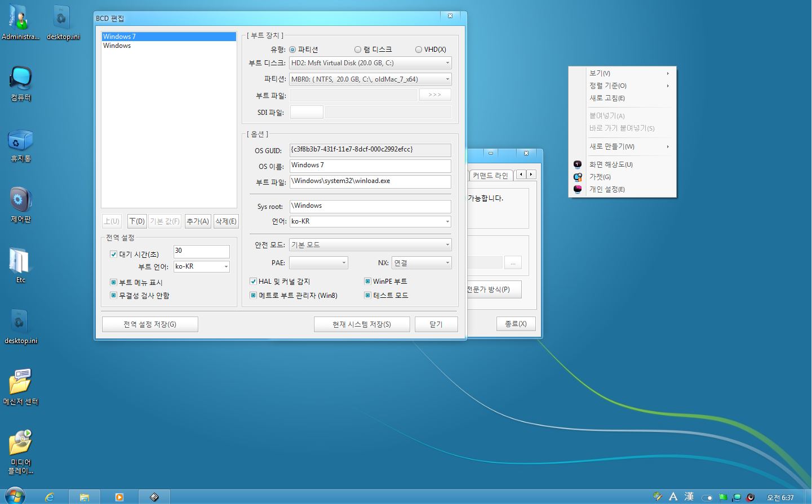The height and width of the screenshot is (504, 812).
Task: Open the 부트 디스크 dropdown
Action: (370, 63)
